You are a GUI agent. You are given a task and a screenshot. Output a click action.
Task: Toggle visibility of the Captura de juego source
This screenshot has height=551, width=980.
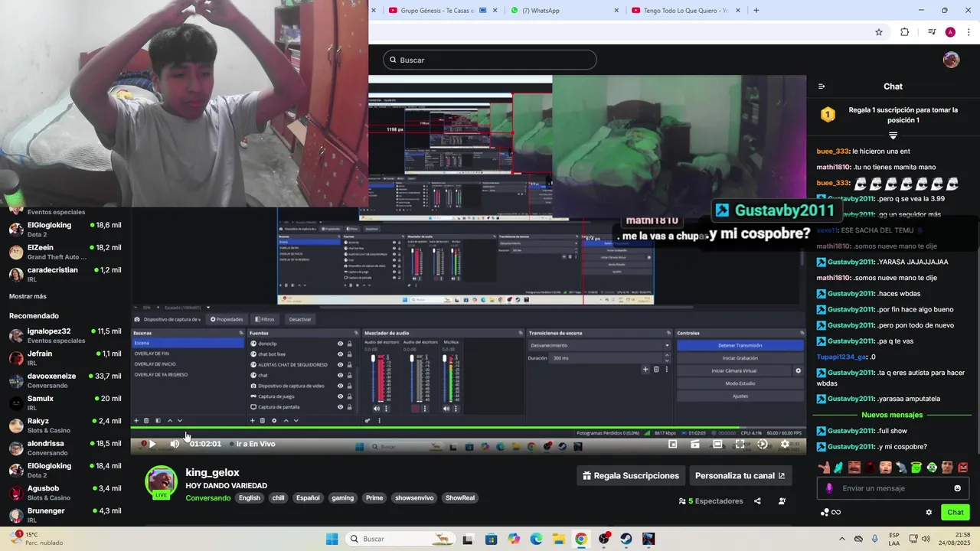click(340, 396)
